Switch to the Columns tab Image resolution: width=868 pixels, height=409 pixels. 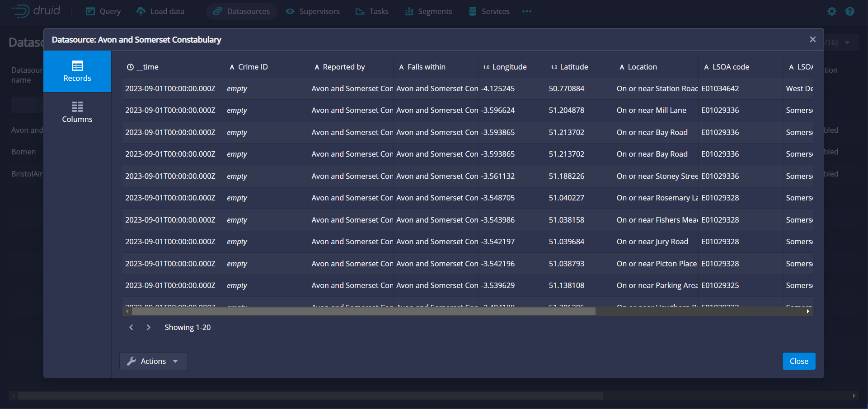[x=77, y=112]
